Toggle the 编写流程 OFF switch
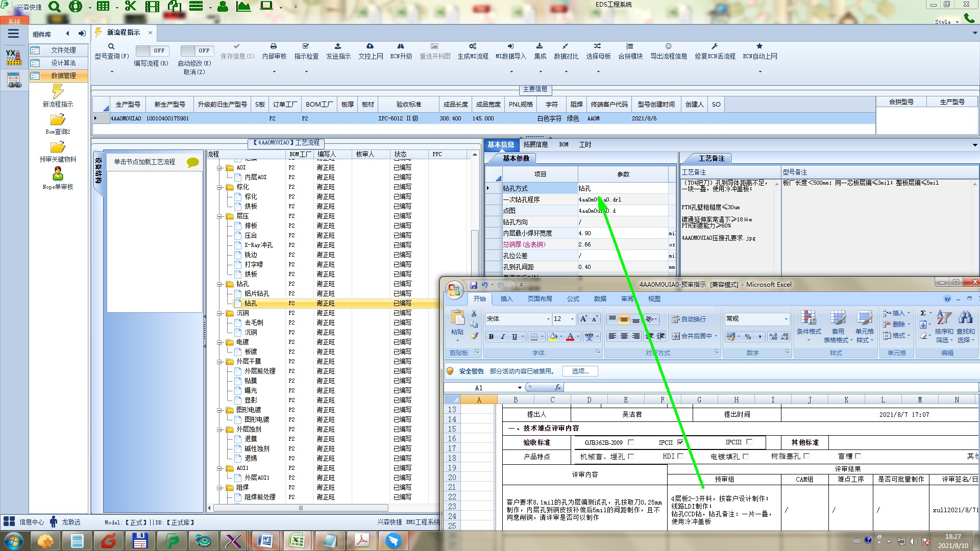The height and width of the screenshot is (551, 980). point(151,51)
